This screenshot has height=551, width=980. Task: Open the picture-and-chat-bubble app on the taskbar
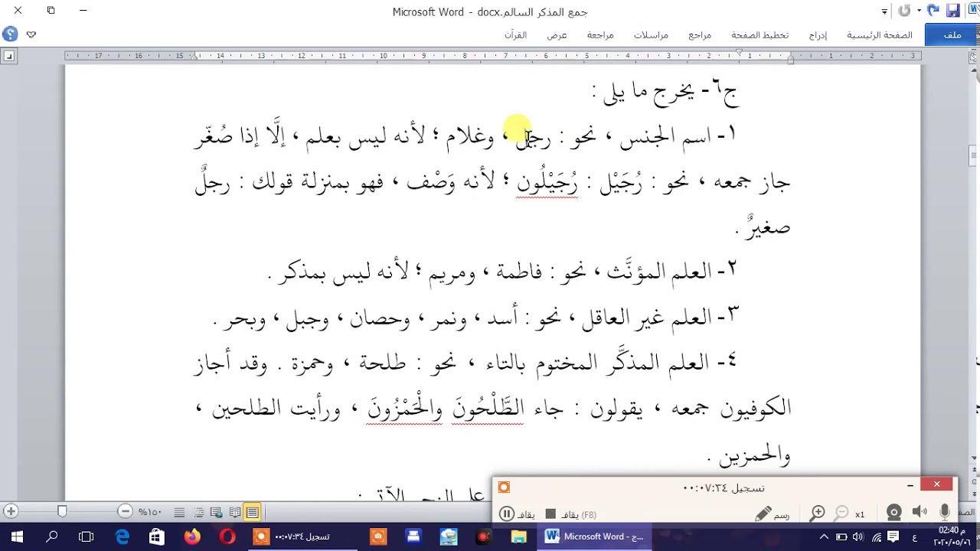pos(449,537)
